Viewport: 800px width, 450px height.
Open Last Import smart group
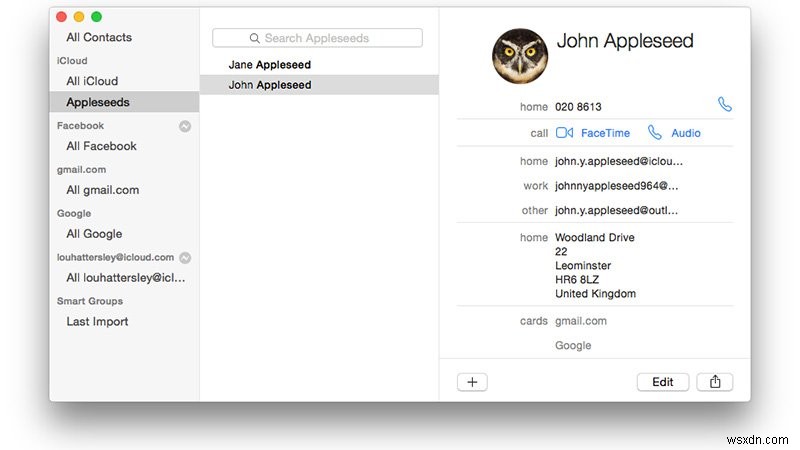tap(97, 322)
